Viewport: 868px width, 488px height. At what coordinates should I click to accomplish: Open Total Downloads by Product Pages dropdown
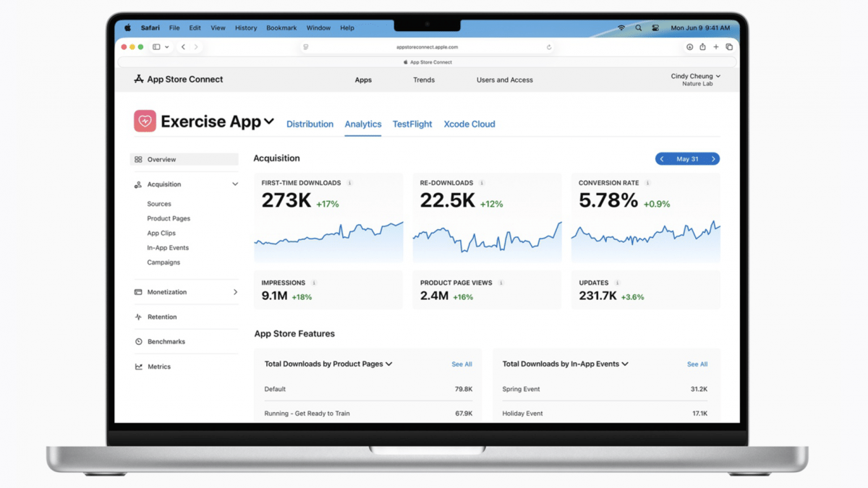point(389,364)
